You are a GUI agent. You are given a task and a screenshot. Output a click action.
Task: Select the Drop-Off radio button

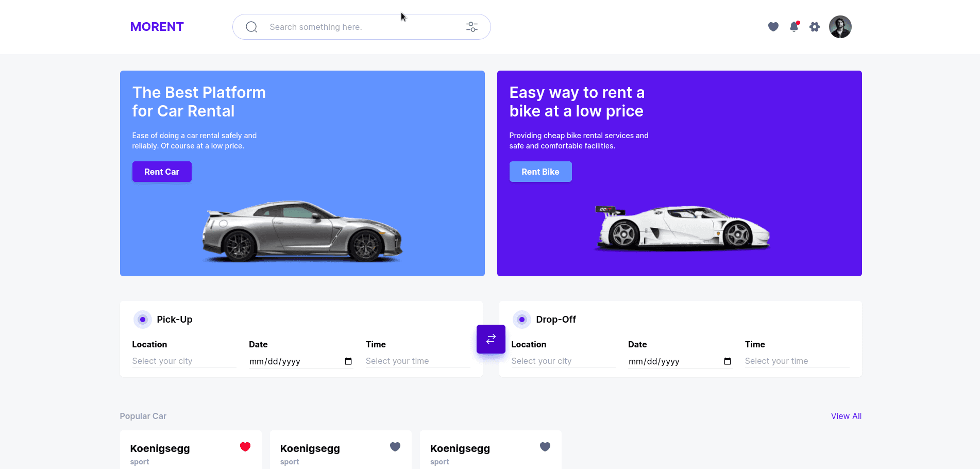(x=522, y=320)
